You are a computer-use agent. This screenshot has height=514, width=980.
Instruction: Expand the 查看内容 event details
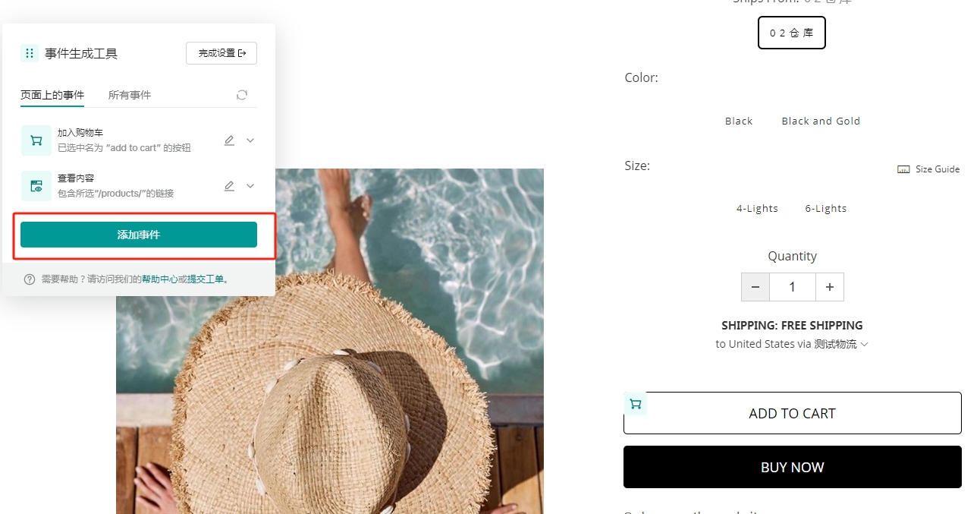(x=250, y=186)
